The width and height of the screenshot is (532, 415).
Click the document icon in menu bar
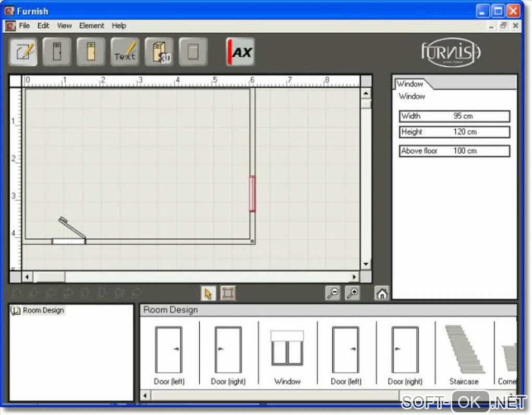click(10, 26)
